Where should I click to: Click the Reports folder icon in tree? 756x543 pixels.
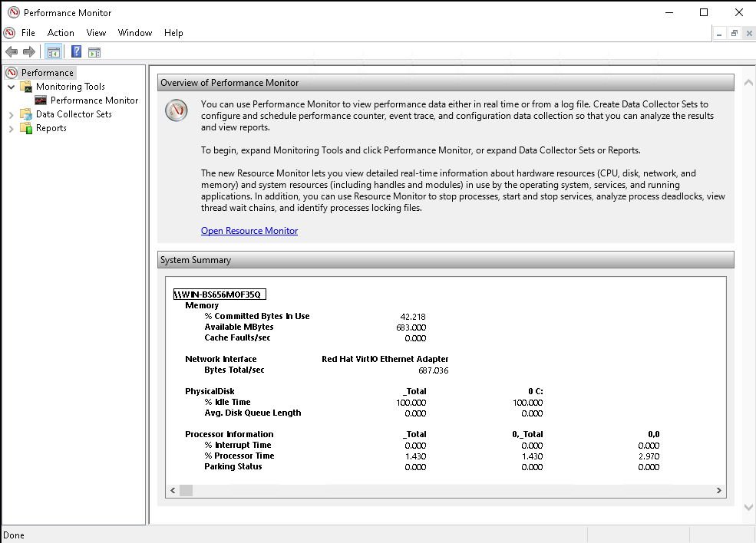[26, 128]
